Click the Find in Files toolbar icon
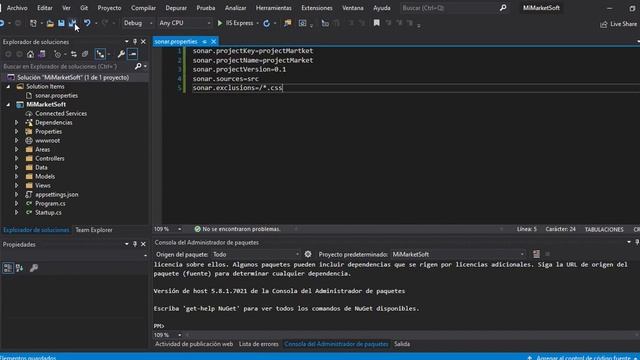 click(x=288, y=23)
